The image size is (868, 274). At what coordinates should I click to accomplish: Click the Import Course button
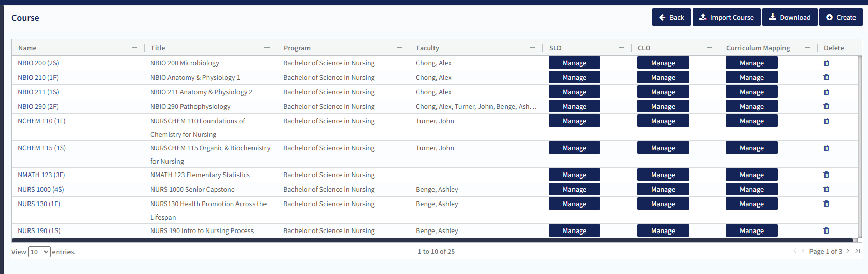point(726,17)
